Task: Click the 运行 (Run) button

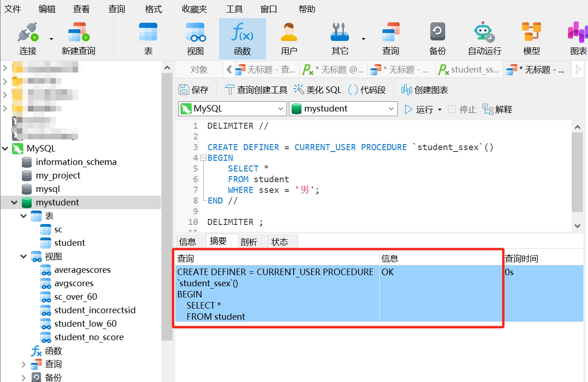Action: tap(419, 109)
